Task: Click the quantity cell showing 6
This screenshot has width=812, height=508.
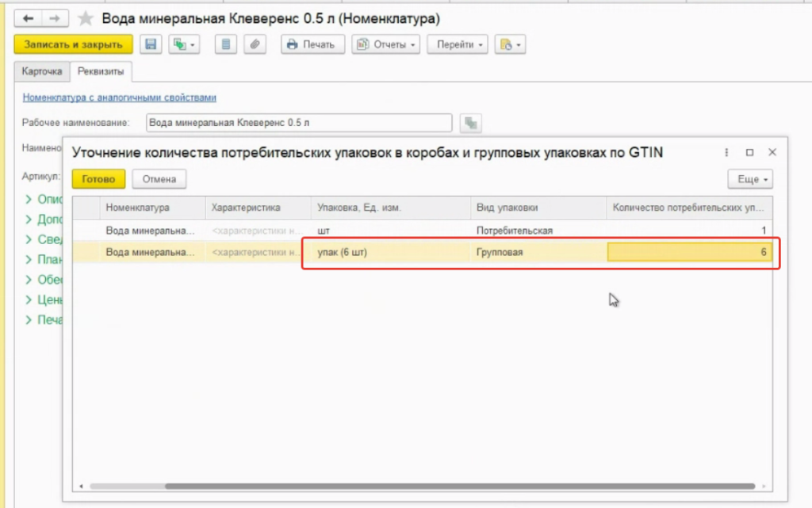Action: 690,252
